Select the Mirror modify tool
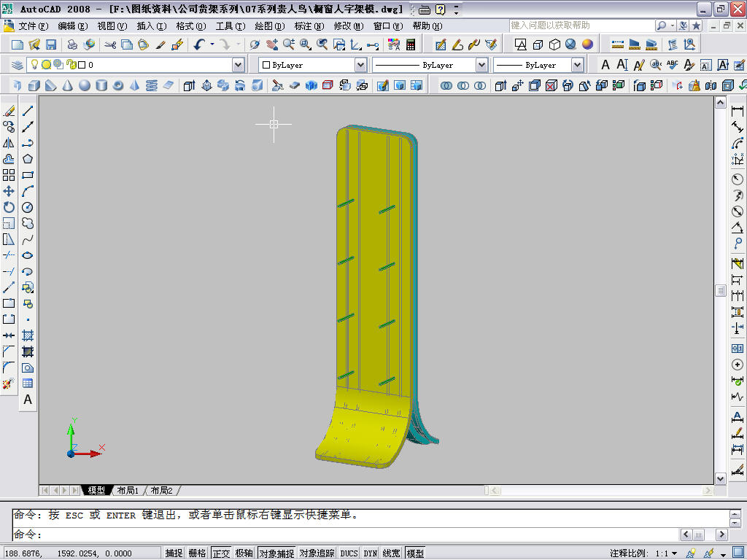The width and height of the screenshot is (747, 560). tap(9, 143)
